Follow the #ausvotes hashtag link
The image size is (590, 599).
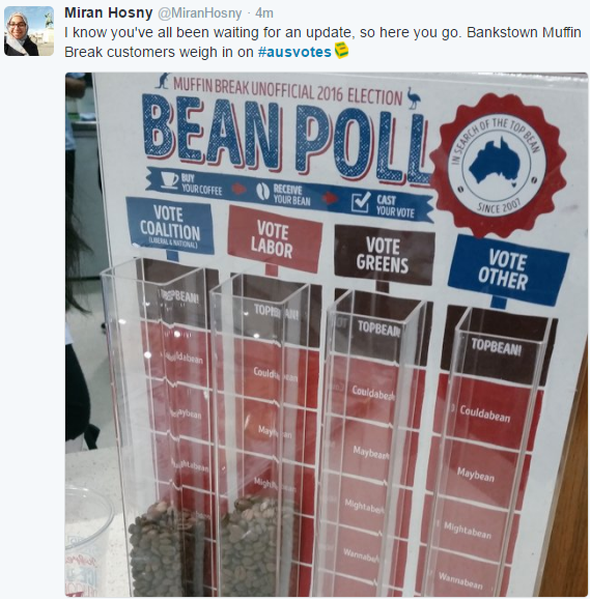tap(294, 52)
